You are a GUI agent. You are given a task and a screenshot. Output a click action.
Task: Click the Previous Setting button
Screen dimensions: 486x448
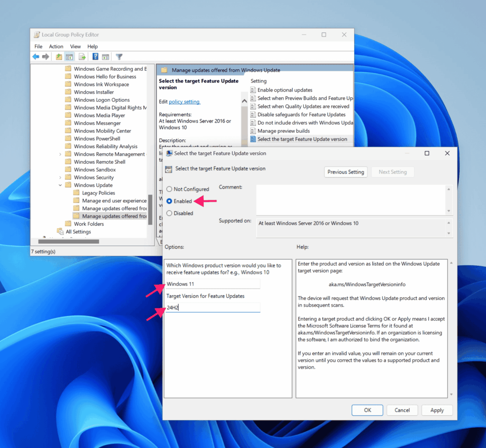coord(346,172)
